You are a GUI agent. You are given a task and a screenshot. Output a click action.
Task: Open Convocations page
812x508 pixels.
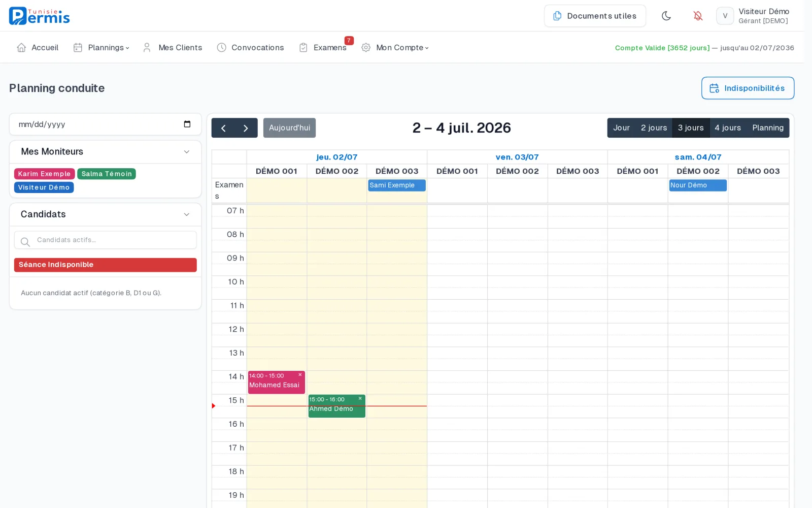click(x=251, y=47)
